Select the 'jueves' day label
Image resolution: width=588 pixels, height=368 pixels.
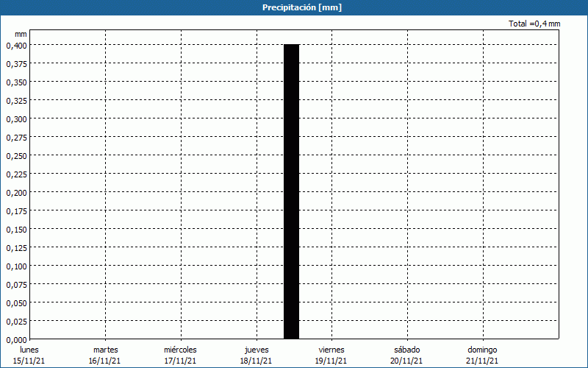tap(257, 350)
